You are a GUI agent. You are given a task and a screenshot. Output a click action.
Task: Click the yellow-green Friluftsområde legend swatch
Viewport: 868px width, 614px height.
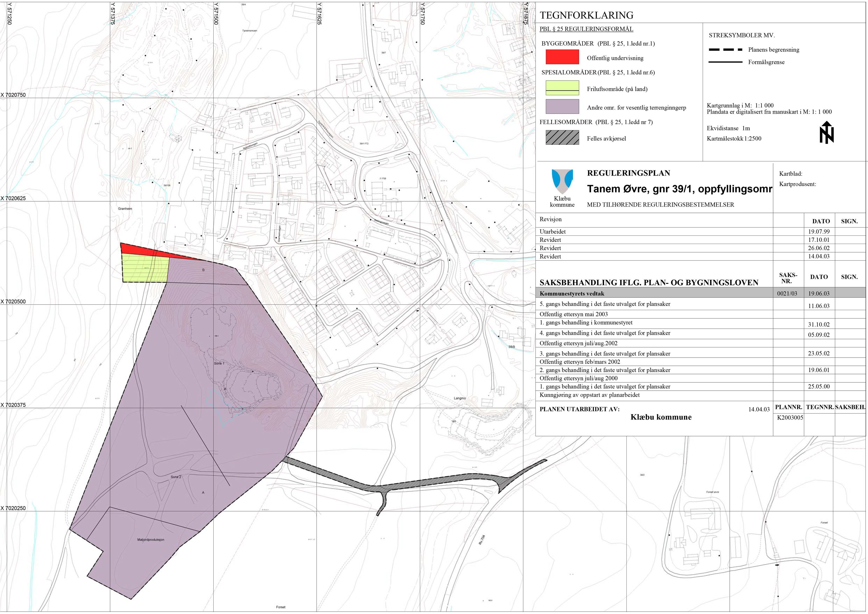(x=562, y=88)
